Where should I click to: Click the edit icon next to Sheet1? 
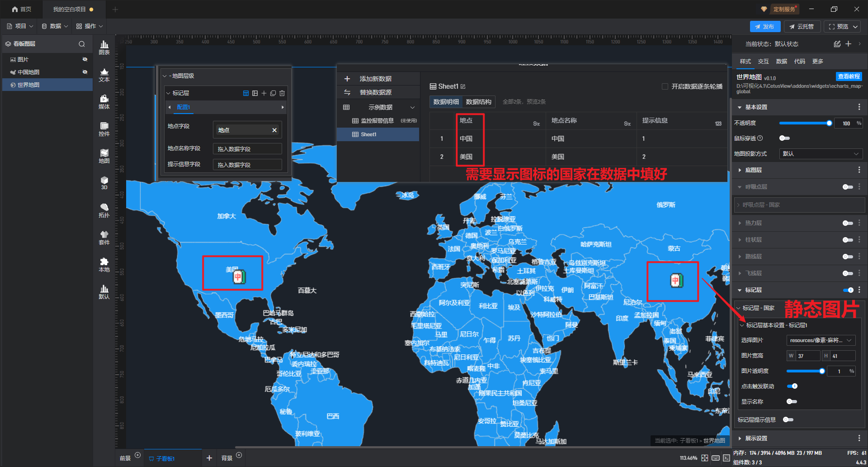(x=463, y=86)
